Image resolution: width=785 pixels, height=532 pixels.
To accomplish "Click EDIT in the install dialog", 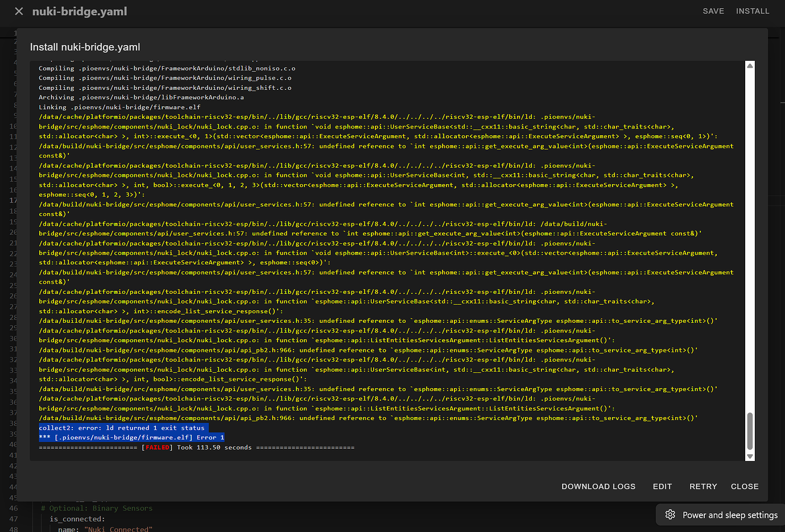I will [x=662, y=487].
